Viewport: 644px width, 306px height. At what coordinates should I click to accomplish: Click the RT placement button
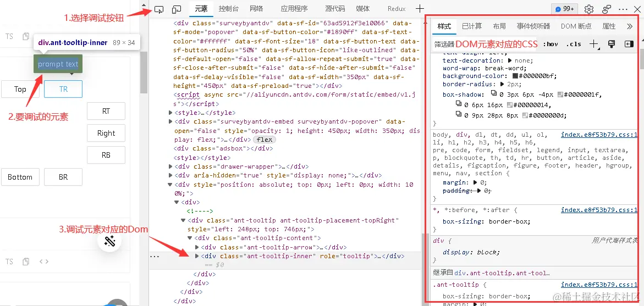[106, 111]
